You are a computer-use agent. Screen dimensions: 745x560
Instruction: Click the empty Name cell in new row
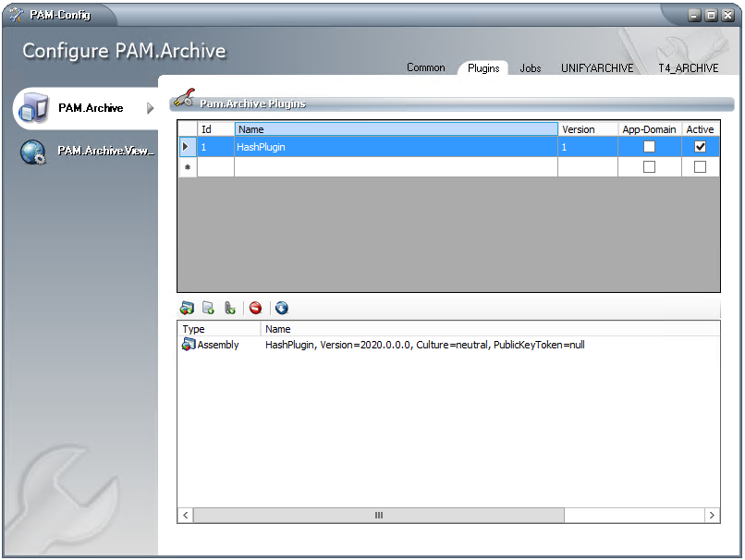click(x=396, y=166)
